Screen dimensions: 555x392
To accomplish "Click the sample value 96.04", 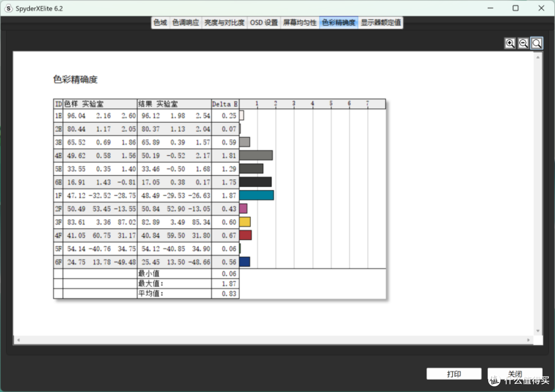I will tap(77, 116).
